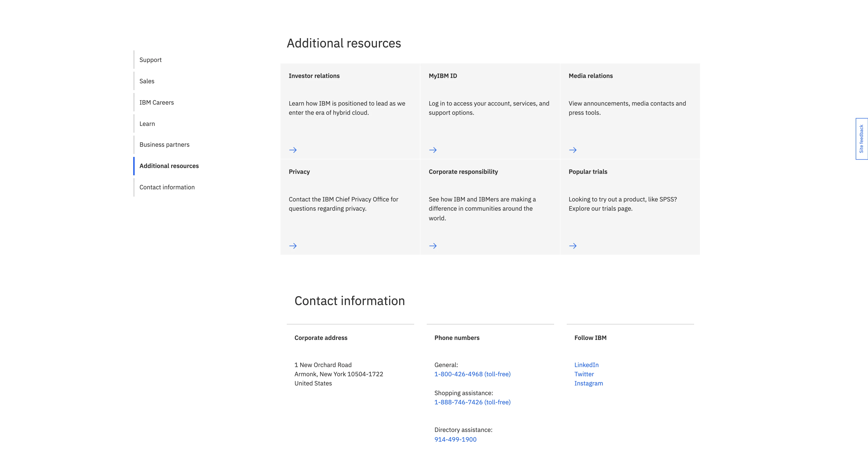The image size is (868, 461).
Task: Click the IBM Chief Privacy Office description
Action: click(x=343, y=204)
